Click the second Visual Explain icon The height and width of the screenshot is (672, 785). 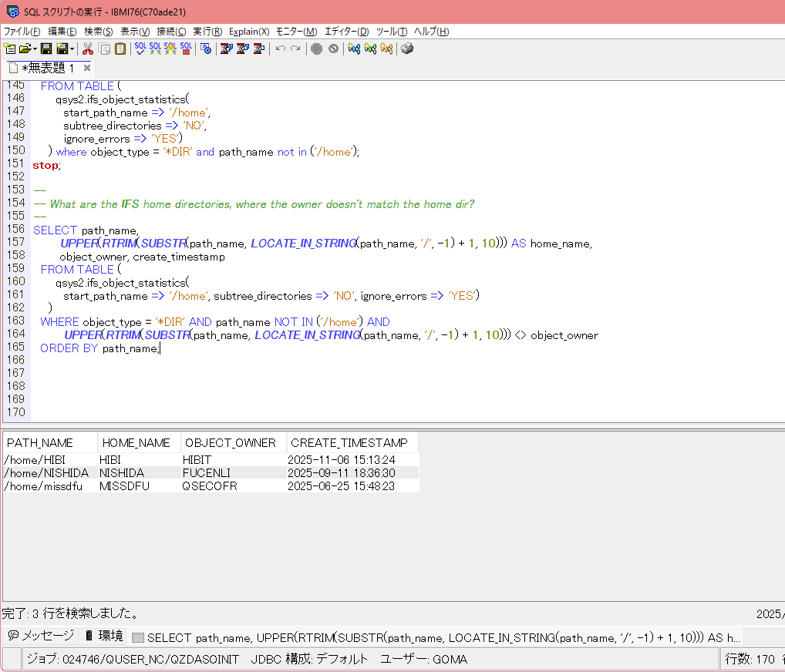coord(370,49)
